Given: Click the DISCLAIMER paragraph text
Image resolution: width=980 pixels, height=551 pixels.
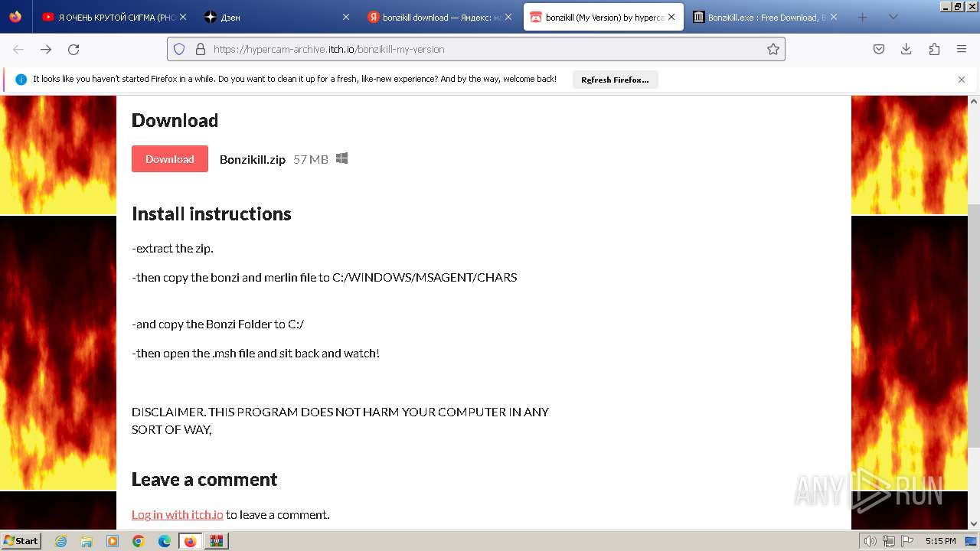Looking at the screenshot, I should pos(340,420).
